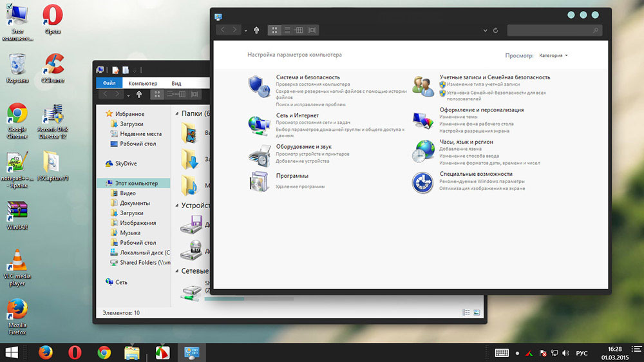Click the Удаление программы link
The image size is (644, 362).
coord(300,186)
